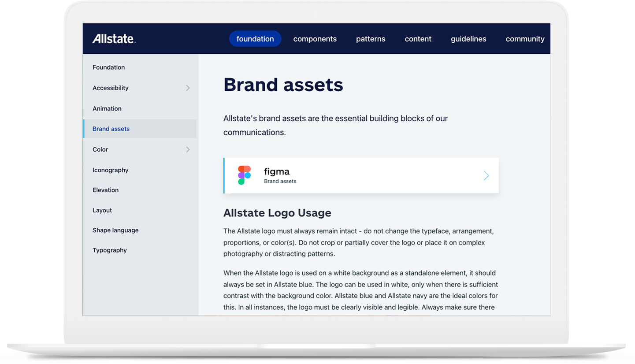
Task: Open Elevation in the sidebar
Action: point(105,190)
